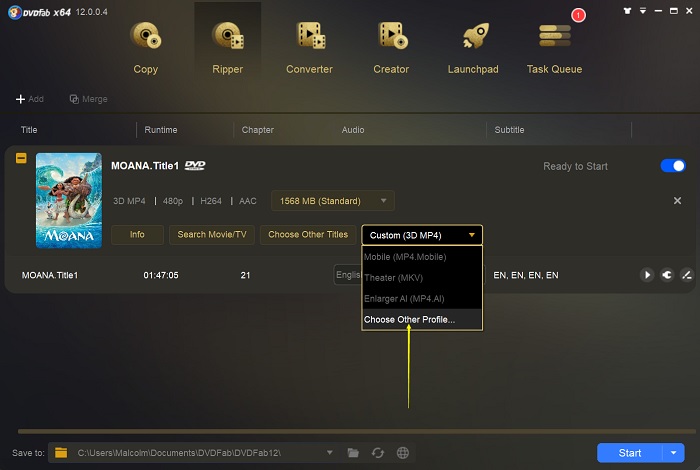The height and width of the screenshot is (470, 700).
Task: Preview MOANA.Title1 with play icon
Action: pyautogui.click(x=647, y=275)
